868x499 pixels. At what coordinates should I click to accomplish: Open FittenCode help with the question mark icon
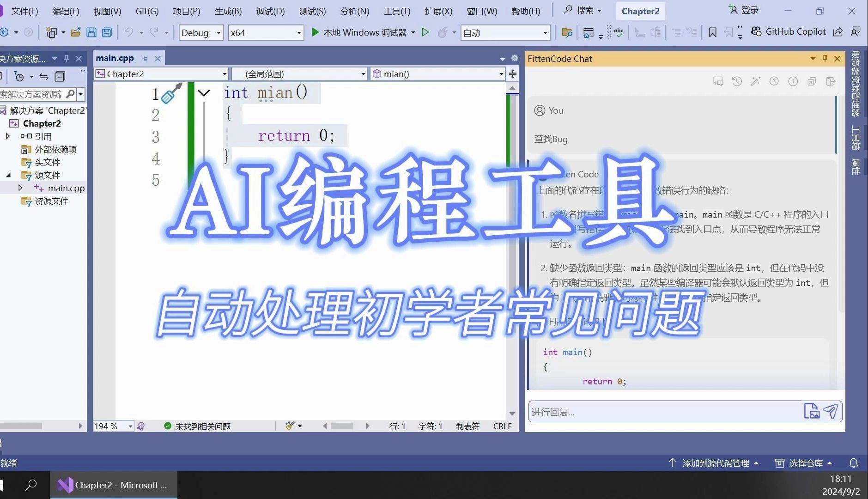(774, 81)
